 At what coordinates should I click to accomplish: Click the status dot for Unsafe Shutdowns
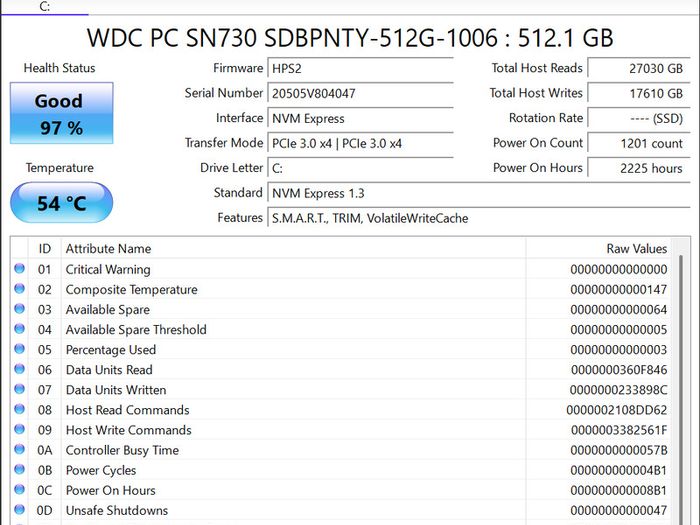point(19,509)
